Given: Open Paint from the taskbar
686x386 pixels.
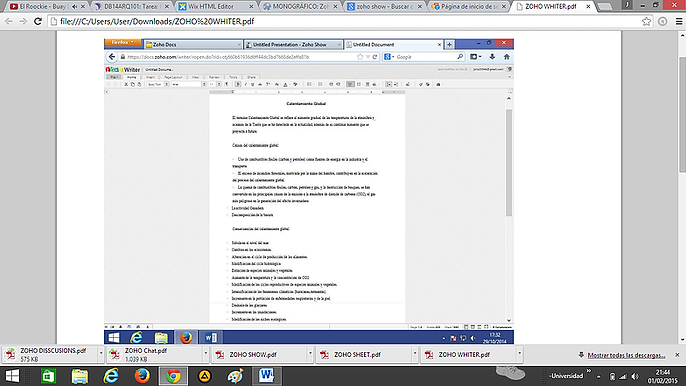Looking at the screenshot, I should pos(235,376).
